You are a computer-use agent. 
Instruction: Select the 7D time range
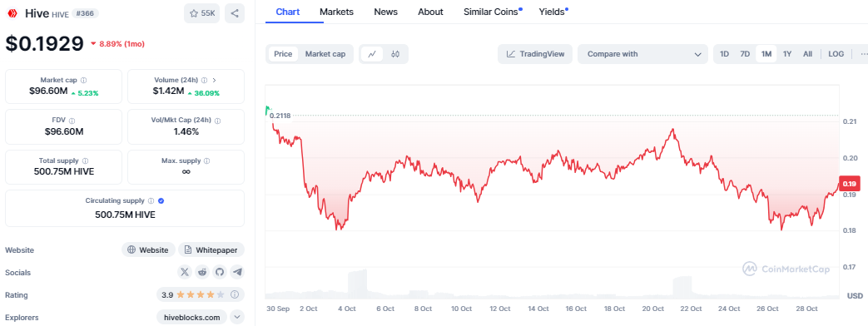(745, 54)
